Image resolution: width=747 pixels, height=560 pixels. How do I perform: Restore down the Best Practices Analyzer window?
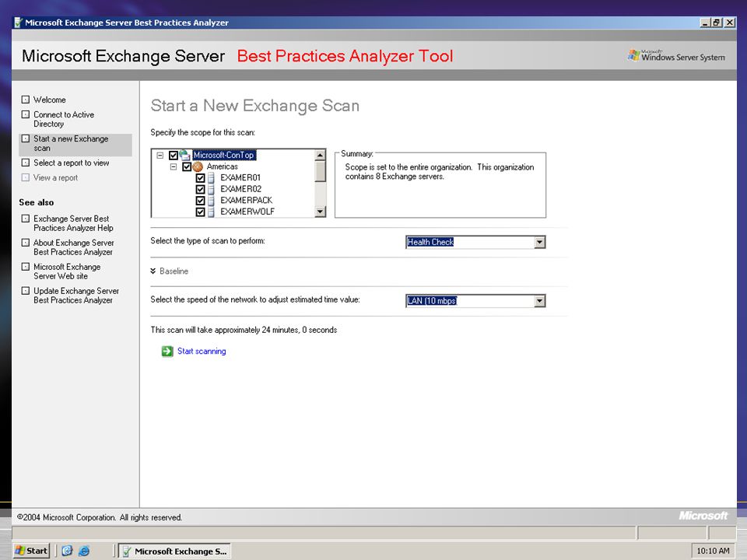[x=717, y=23]
